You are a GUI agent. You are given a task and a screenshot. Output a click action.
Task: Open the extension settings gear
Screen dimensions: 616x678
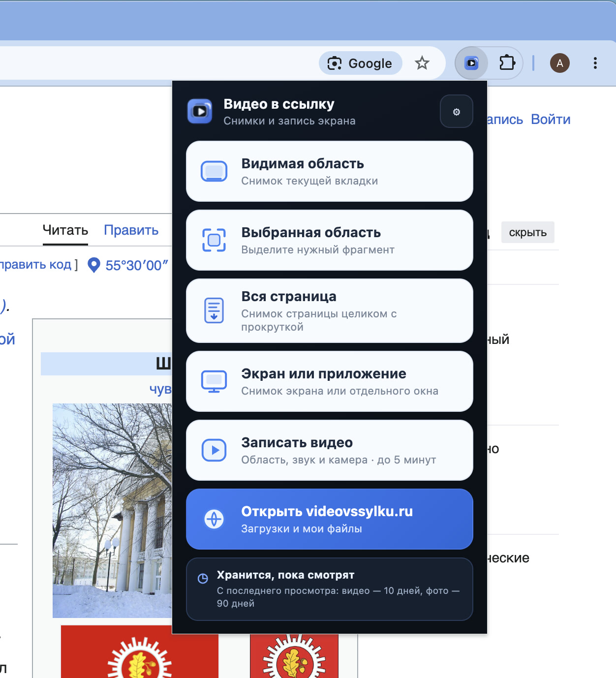point(456,112)
